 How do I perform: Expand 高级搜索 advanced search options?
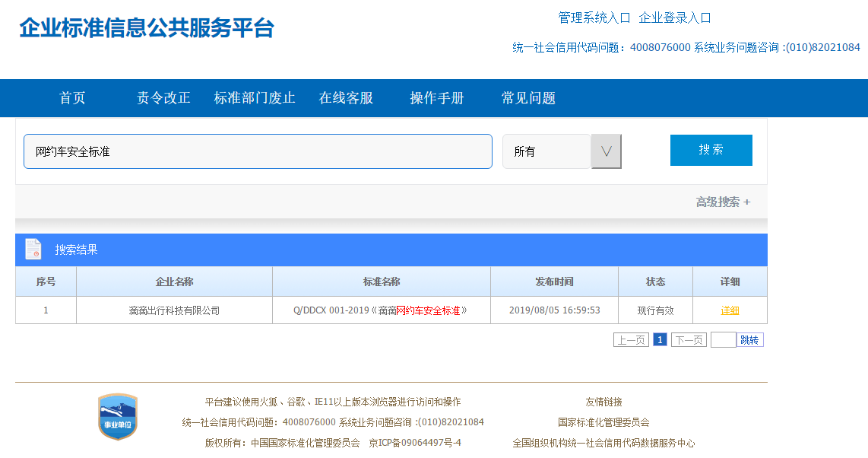[722, 202]
